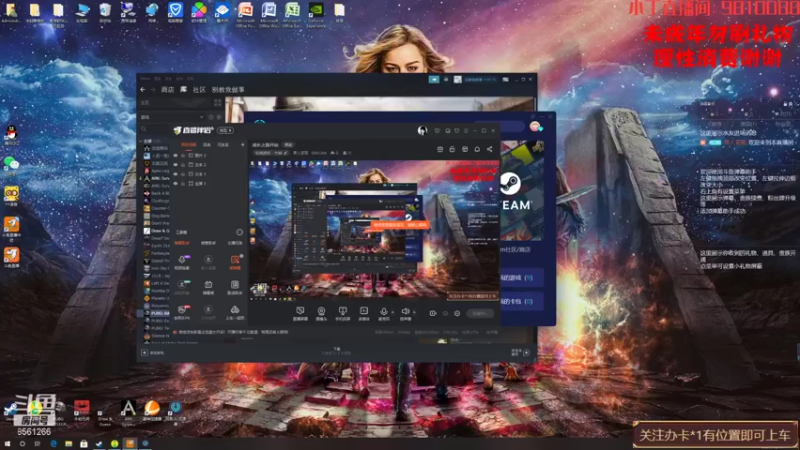Toggle the speaker icon in live companion

[x=405, y=311]
